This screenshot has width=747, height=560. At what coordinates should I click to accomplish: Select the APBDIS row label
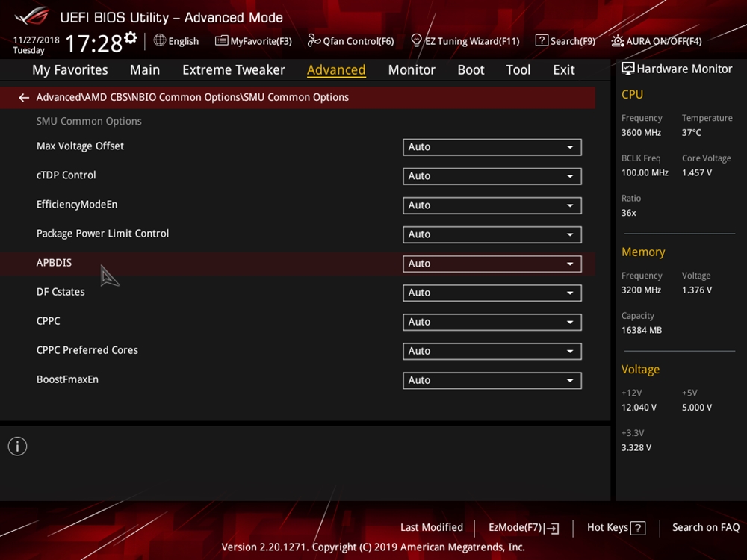54,263
